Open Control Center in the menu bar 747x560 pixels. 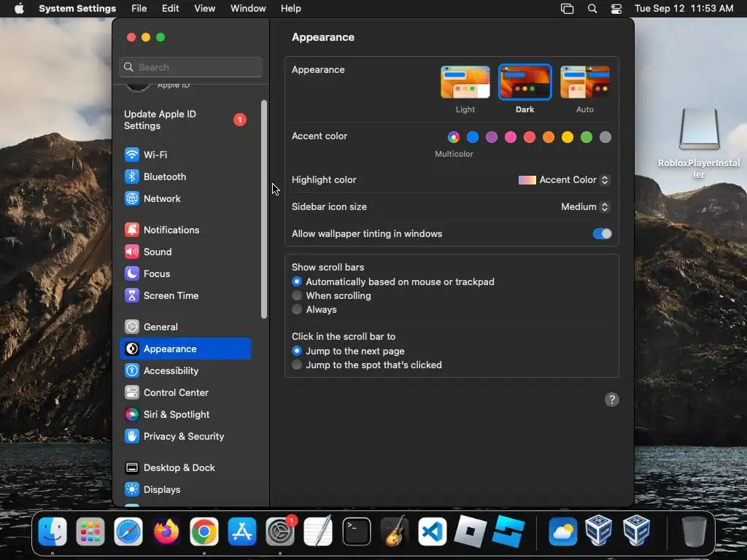point(616,9)
